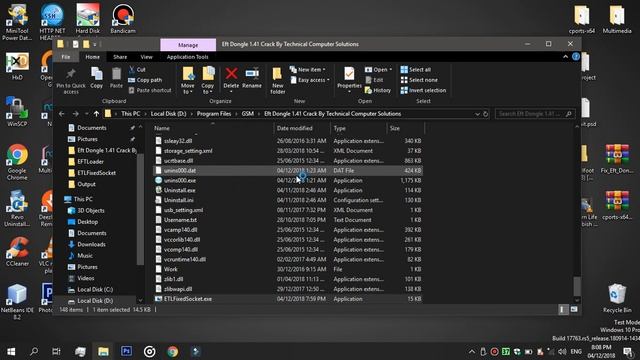This screenshot has width=640, height=360.
Task: Click Edit in the Open group
Action: click(374, 80)
